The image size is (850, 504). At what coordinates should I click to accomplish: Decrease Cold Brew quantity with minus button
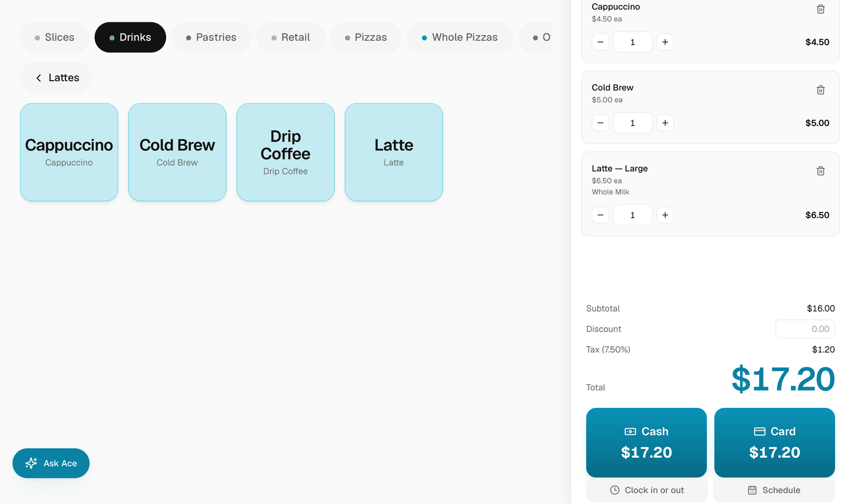[600, 123]
